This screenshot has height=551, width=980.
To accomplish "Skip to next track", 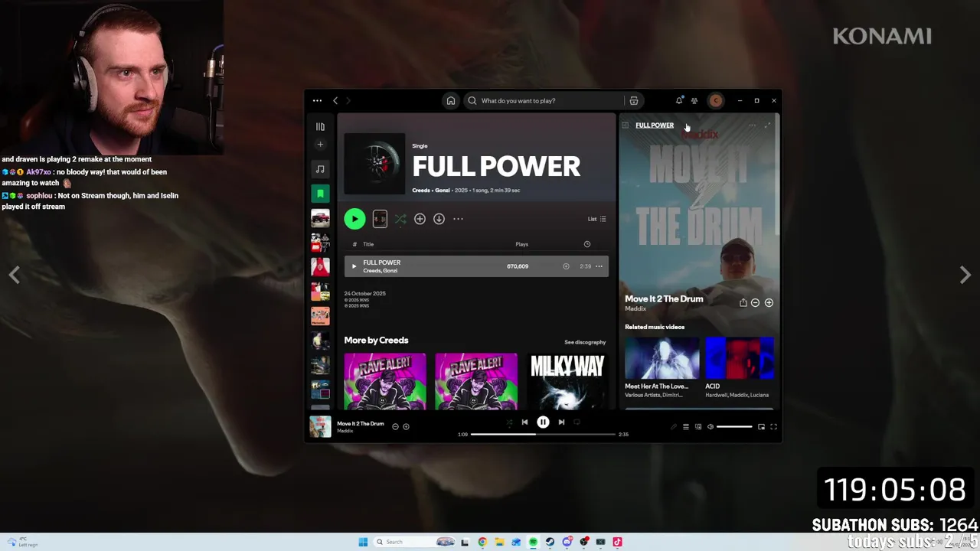I will tap(561, 422).
